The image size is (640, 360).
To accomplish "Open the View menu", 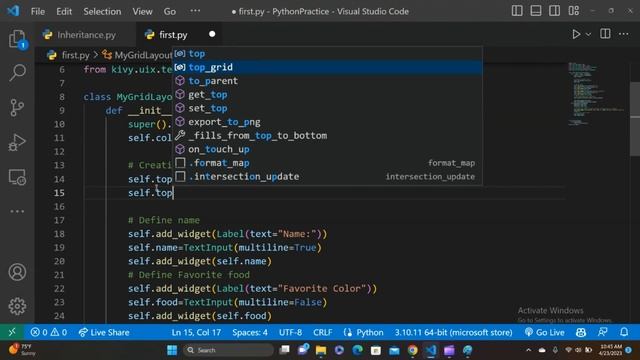I will [142, 11].
